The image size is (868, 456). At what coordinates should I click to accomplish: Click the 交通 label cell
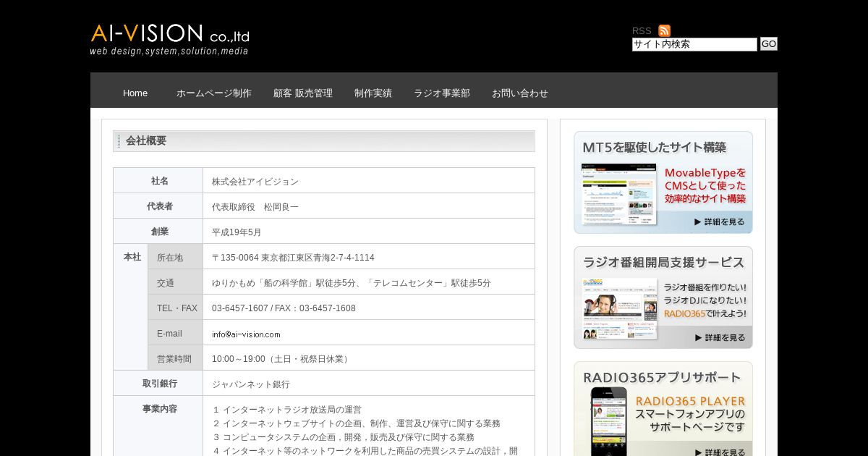[176, 282]
